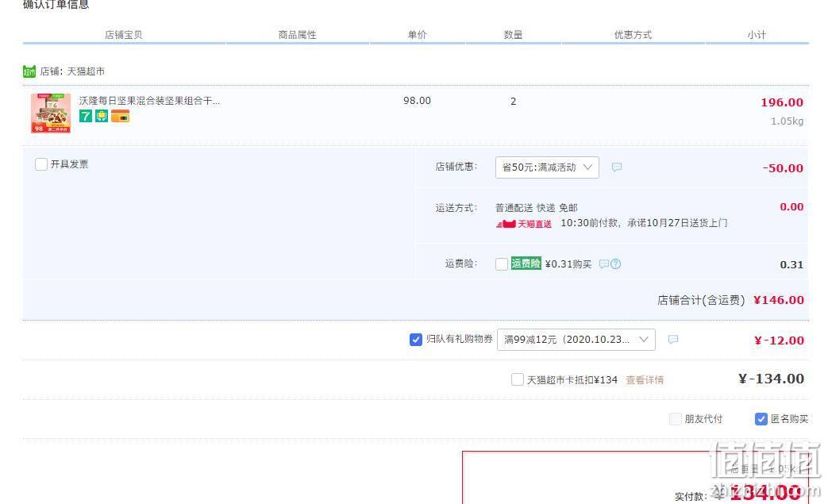
Task: Click the 店铺优惠 label
Action: tap(456, 167)
